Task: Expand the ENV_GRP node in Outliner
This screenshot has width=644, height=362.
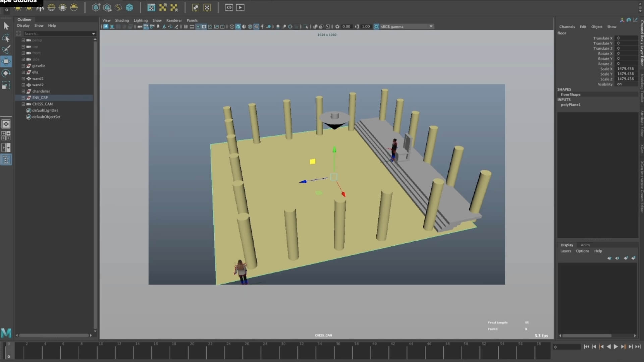Action: click(x=23, y=98)
